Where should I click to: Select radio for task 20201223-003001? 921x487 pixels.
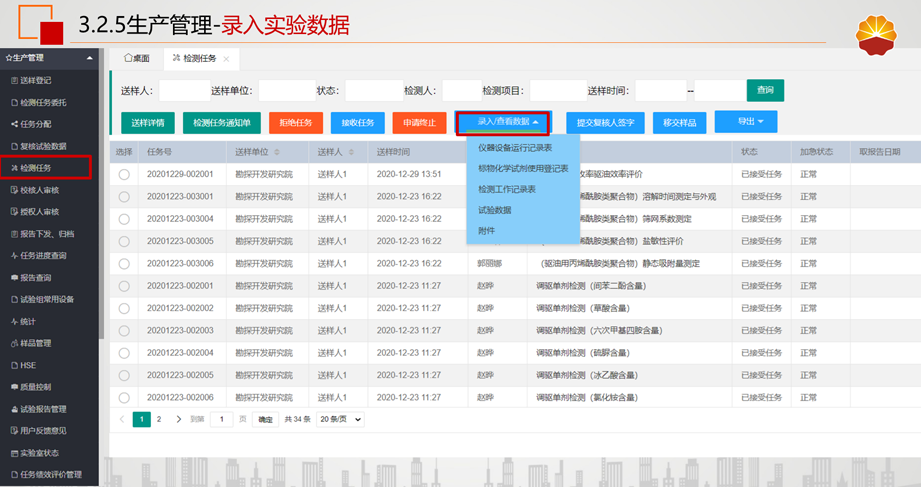point(124,197)
